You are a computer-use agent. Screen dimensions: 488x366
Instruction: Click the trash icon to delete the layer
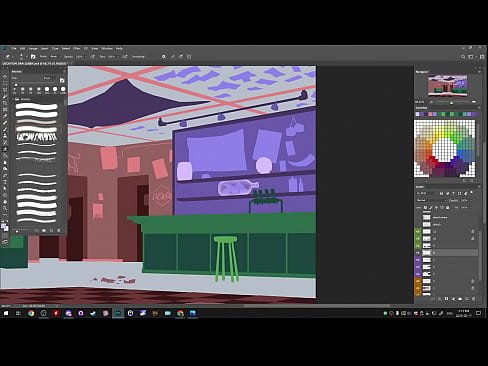(x=474, y=299)
